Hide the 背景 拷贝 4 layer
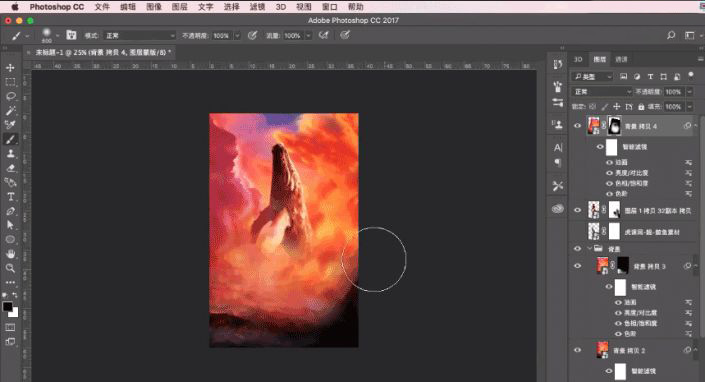 click(578, 126)
